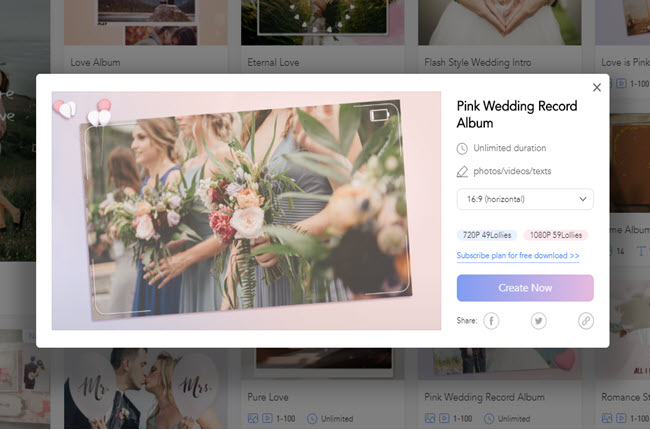Click photo icon under Pure Love card
Screen dimensions: 650x430
(x=252, y=418)
